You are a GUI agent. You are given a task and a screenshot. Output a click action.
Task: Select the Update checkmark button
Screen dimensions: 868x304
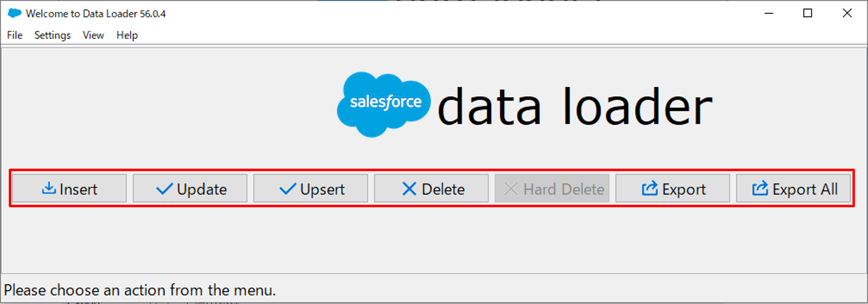click(190, 188)
